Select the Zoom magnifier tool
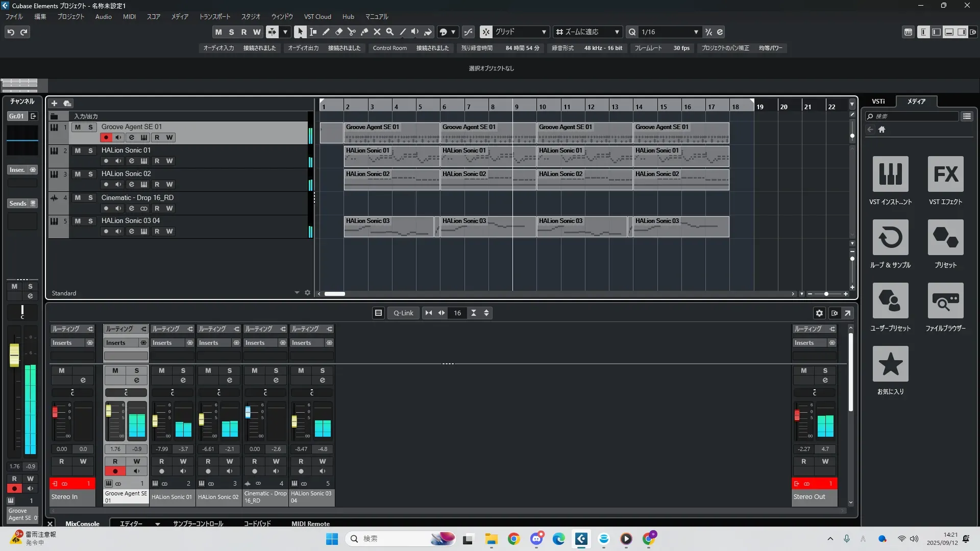The height and width of the screenshot is (551, 980). (x=389, y=32)
